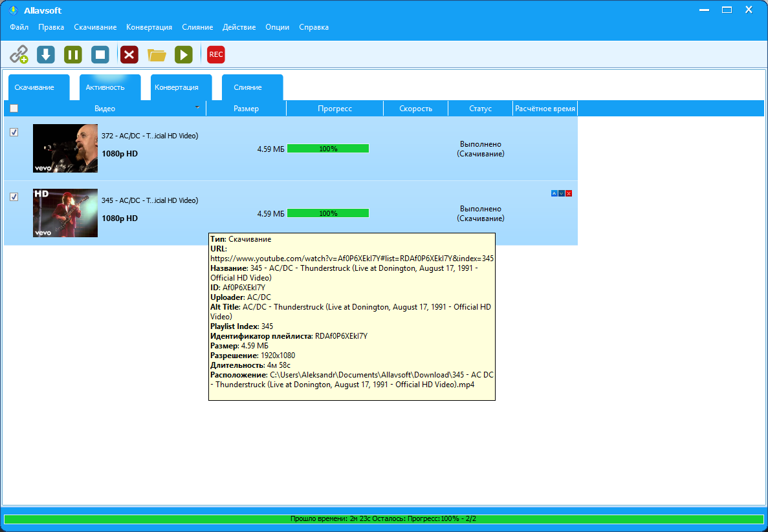768x532 pixels.
Task: Remove the 345 AC/DC item with the small red X
Action: pyautogui.click(x=569, y=193)
